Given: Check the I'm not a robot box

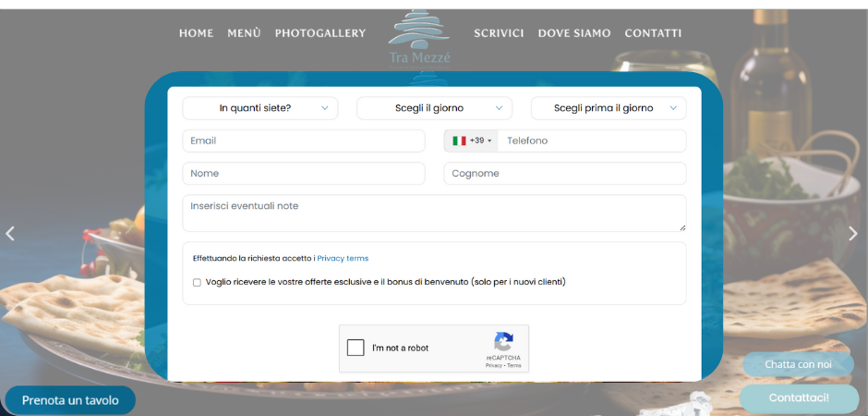Looking at the screenshot, I should pos(356,349).
